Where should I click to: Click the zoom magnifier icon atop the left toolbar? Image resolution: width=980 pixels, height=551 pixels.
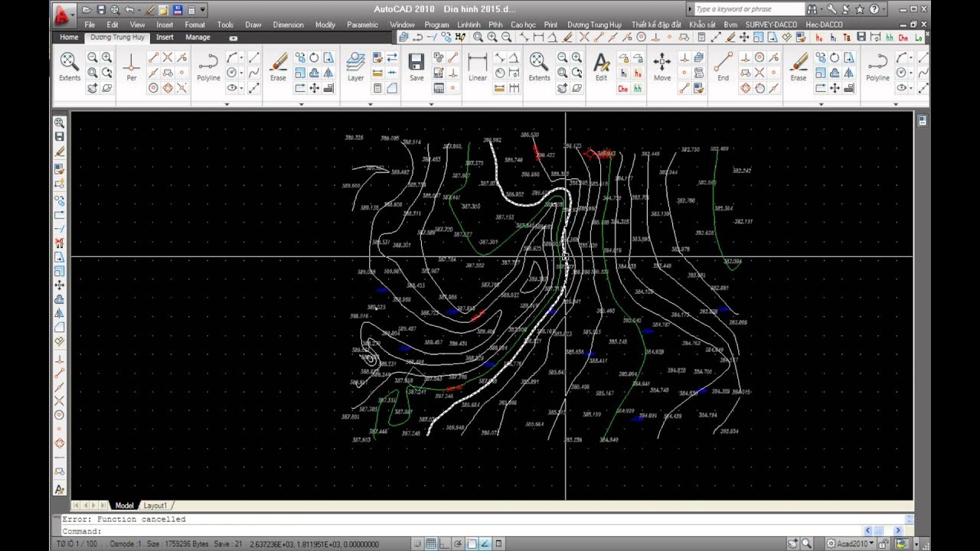pyautogui.click(x=60, y=122)
